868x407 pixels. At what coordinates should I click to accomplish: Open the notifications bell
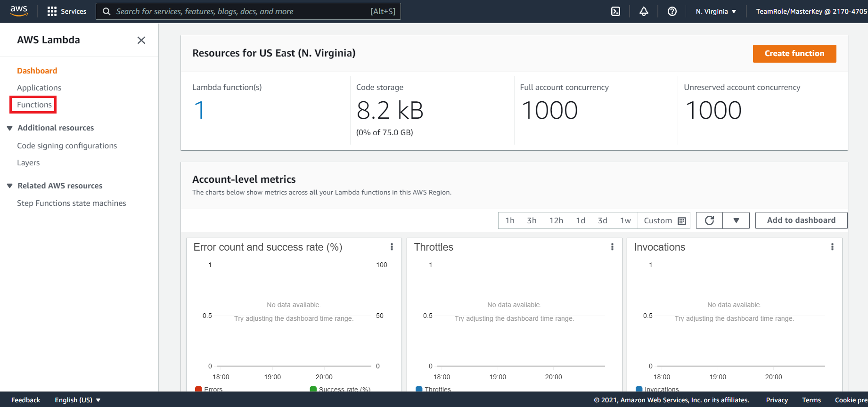pos(644,11)
